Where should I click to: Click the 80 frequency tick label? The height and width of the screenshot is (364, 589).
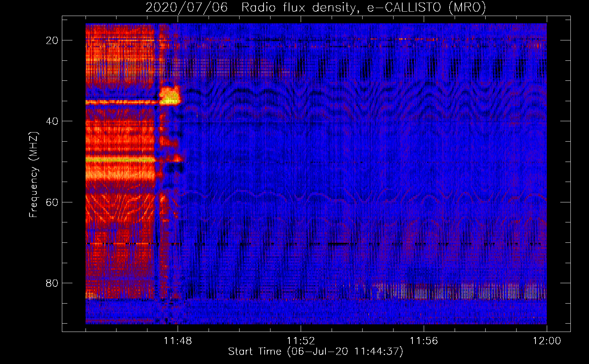click(x=52, y=283)
